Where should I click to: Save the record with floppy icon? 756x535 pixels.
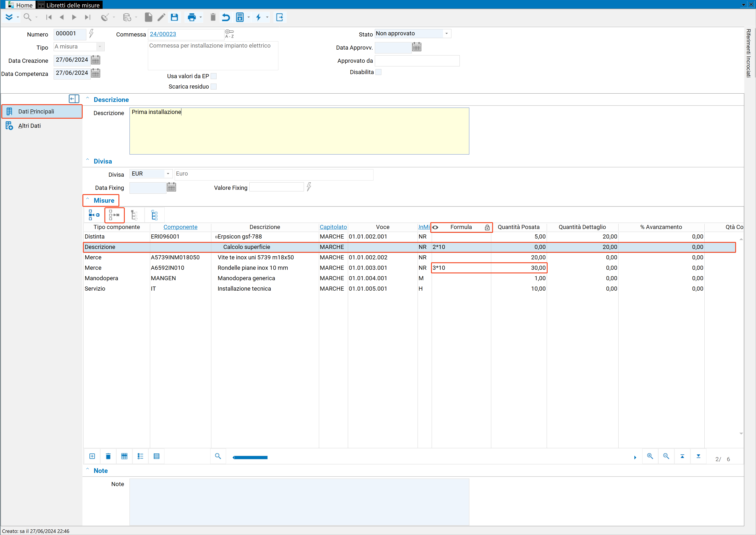[174, 17]
